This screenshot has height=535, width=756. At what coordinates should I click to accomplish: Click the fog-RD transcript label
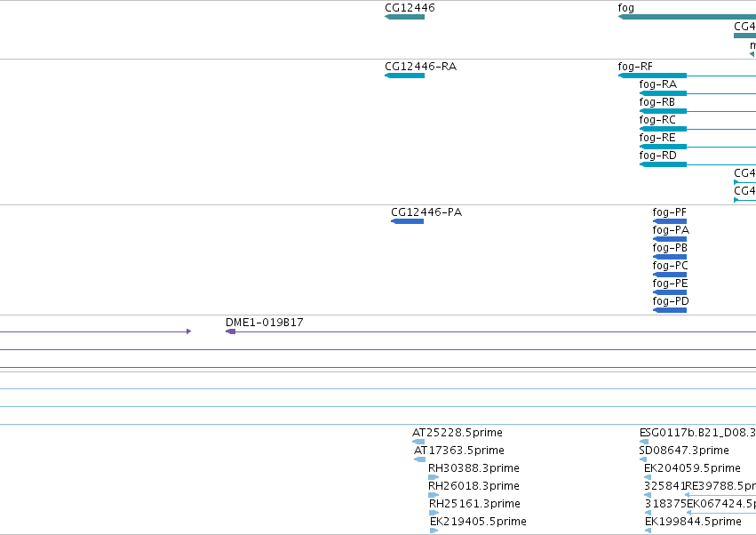(658, 156)
